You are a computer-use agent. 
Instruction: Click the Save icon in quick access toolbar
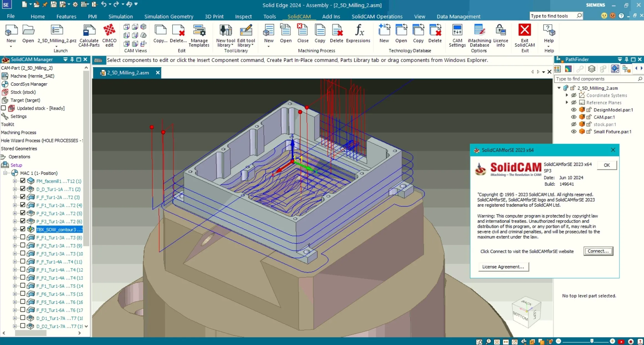point(54,4)
